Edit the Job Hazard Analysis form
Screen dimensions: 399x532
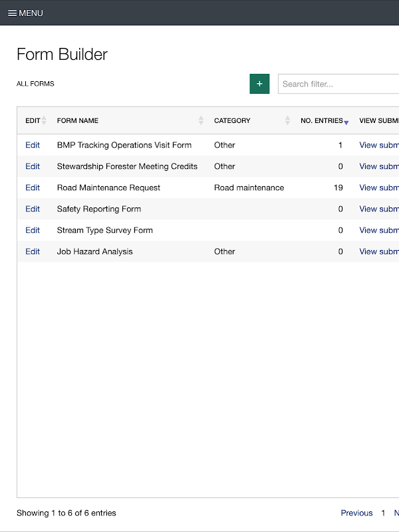33,251
